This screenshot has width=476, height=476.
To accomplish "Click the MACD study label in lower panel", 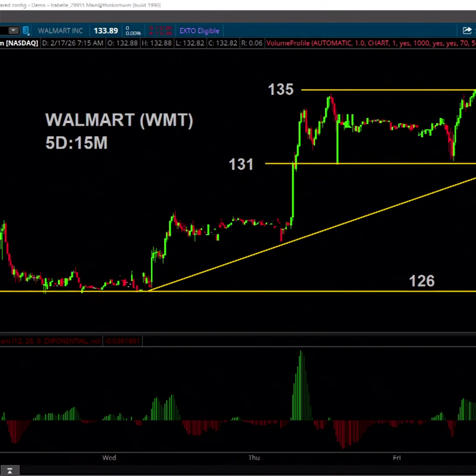I will 50,341.
